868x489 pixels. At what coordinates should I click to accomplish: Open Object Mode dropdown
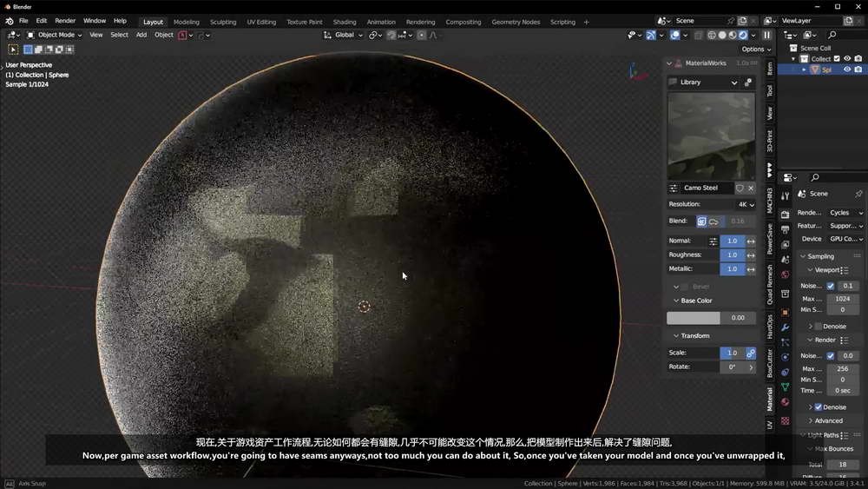[x=55, y=35]
